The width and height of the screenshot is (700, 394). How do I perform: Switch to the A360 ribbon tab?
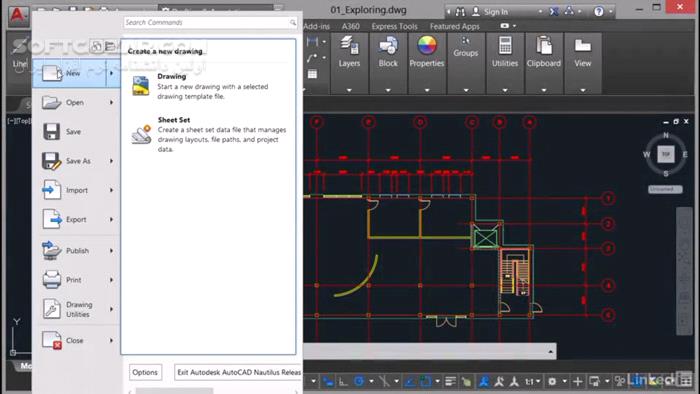coord(350,26)
